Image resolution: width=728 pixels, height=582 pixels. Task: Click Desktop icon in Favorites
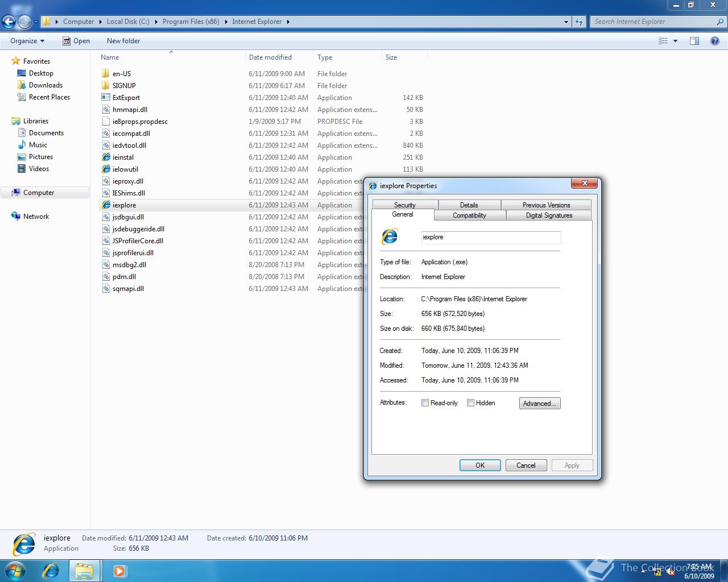(x=22, y=73)
